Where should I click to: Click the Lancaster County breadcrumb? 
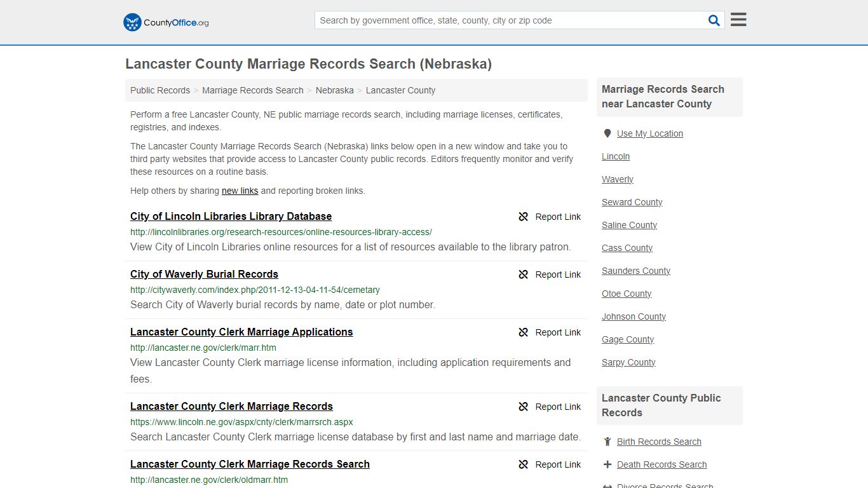pos(400,90)
